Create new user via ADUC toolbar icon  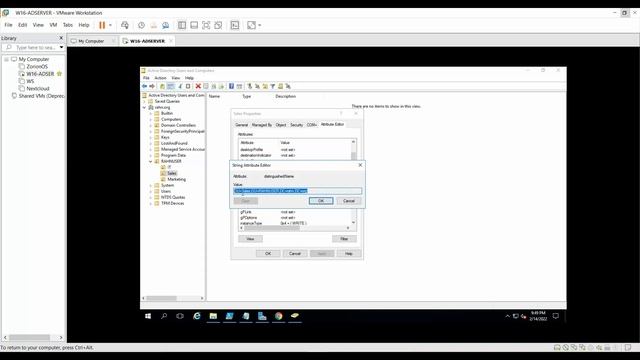pyautogui.click(x=250, y=86)
